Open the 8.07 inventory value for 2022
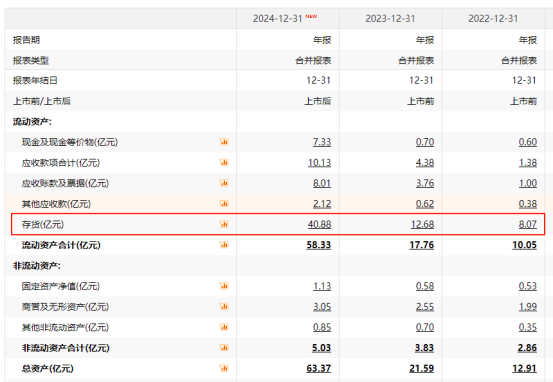Image resolution: width=553 pixels, height=382 pixels. (528, 224)
